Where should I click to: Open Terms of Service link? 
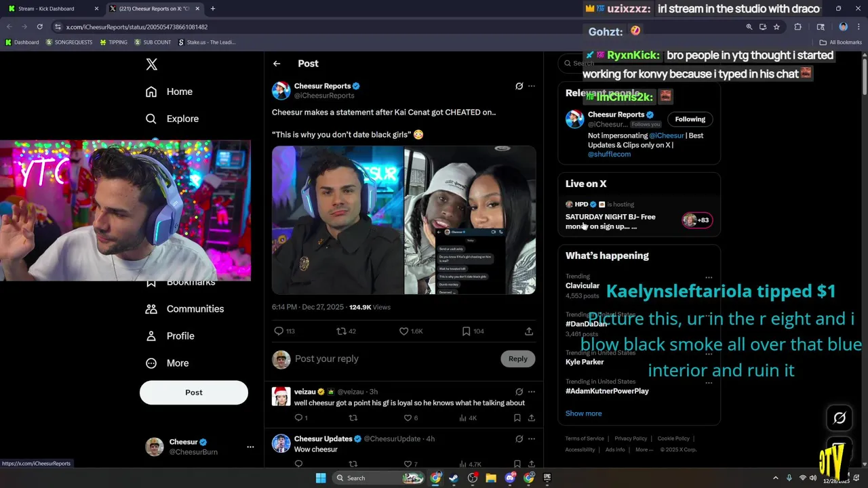point(585,439)
